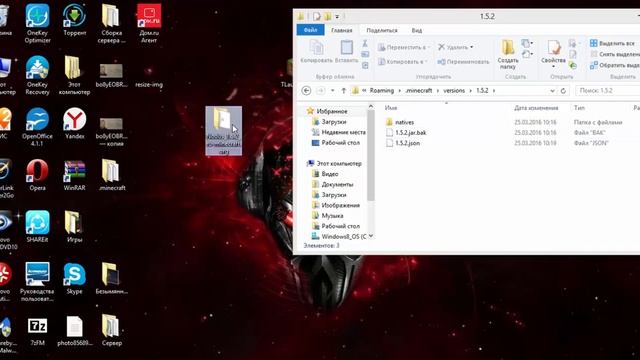Select the file 1.5.2.json

tap(403, 143)
